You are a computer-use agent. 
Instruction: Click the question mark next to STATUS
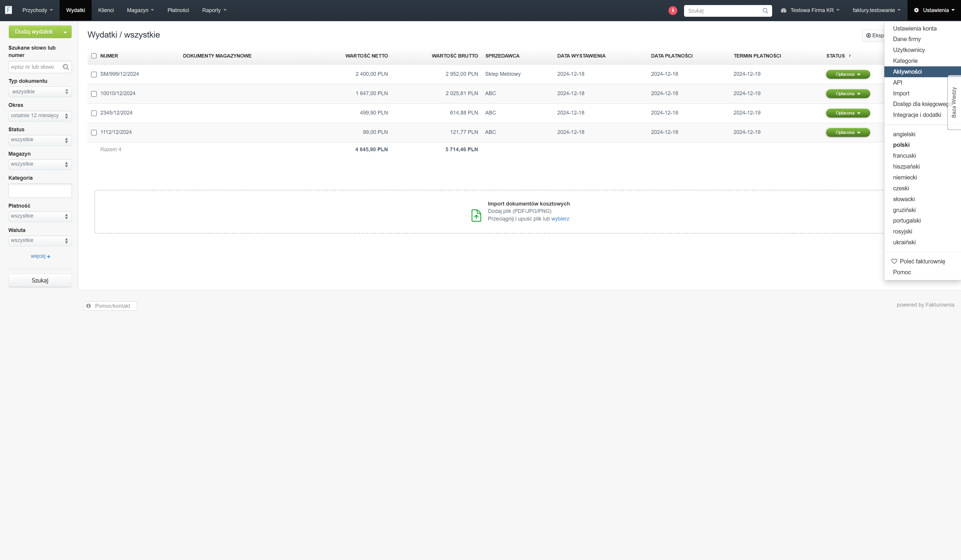[849, 56]
